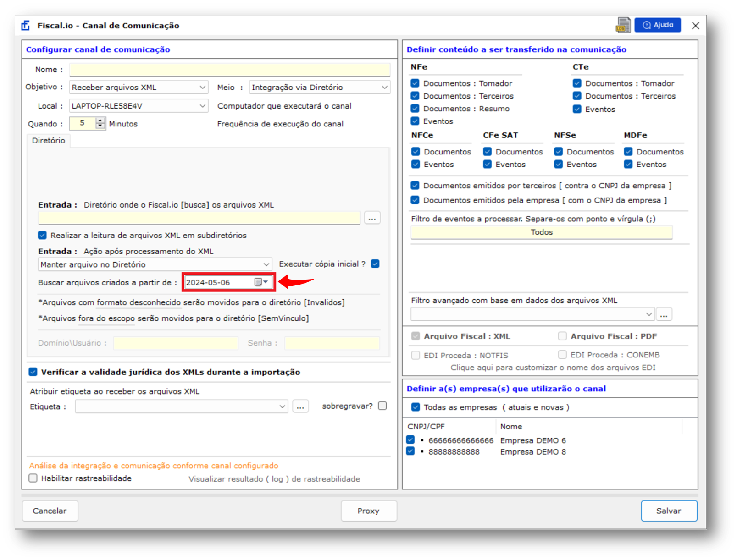Screen dimensions: 737x560
Task: Toggle reading XML files in subdirectories
Action: (x=42, y=236)
